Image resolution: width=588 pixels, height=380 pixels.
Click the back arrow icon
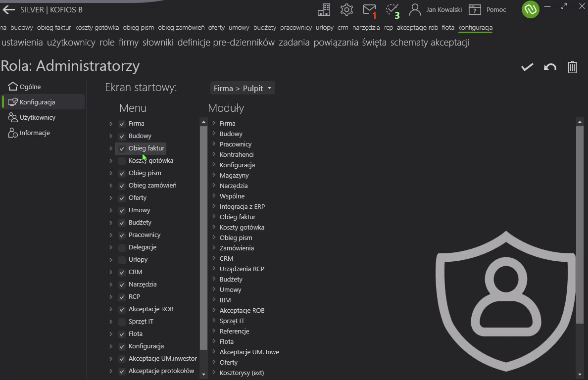[8, 10]
